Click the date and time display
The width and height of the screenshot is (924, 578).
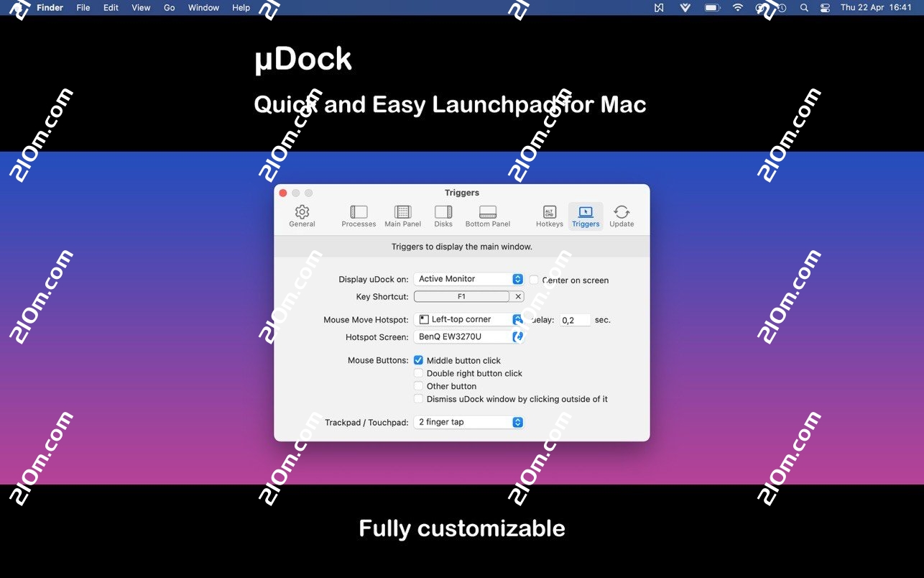pyautogui.click(x=876, y=8)
